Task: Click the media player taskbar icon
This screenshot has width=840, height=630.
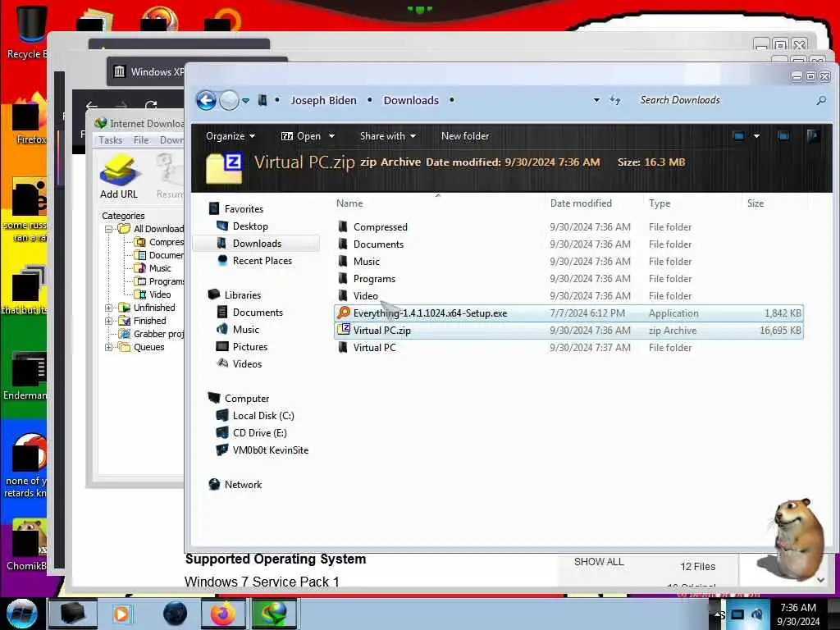Action: click(x=121, y=614)
